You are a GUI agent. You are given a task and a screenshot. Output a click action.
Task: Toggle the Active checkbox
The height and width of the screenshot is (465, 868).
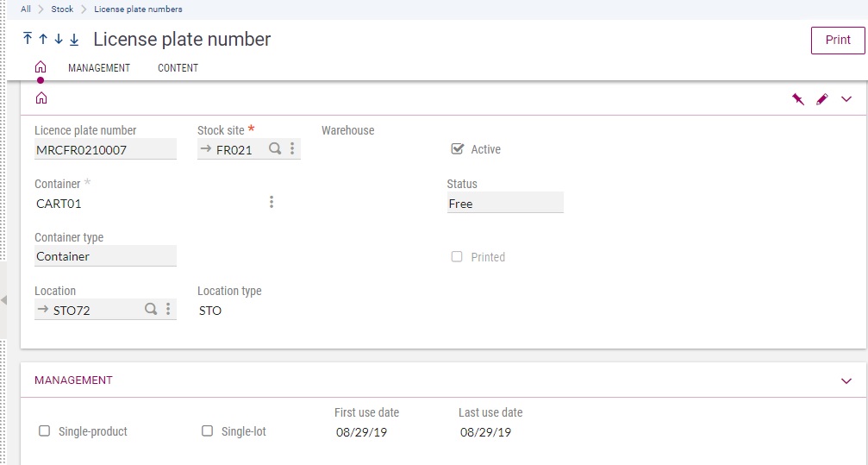pyautogui.click(x=457, y=148)
